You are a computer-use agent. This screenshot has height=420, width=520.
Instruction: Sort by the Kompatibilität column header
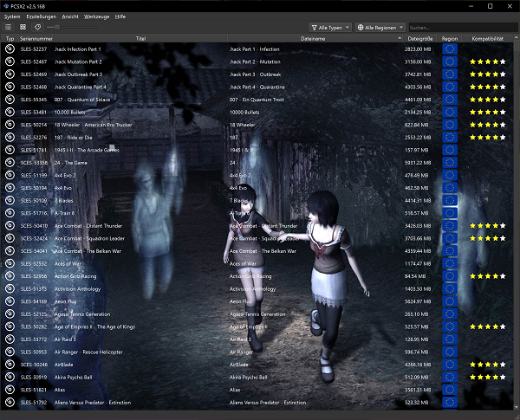pyautogui.click(x=487, y=39)
